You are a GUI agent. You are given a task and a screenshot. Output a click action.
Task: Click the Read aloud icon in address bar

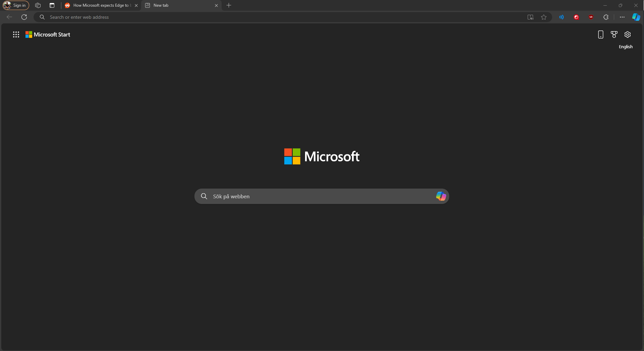[x=530, y=17]
